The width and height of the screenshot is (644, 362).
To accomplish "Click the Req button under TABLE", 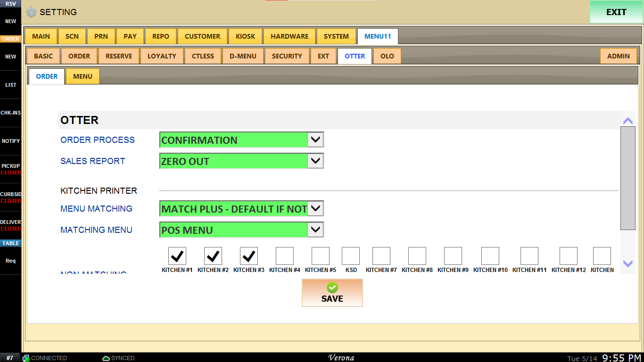I will point(11,261).
